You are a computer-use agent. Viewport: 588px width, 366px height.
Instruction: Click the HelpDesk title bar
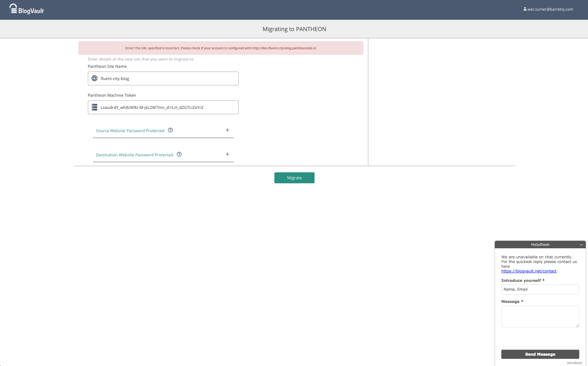coord(540,245)
